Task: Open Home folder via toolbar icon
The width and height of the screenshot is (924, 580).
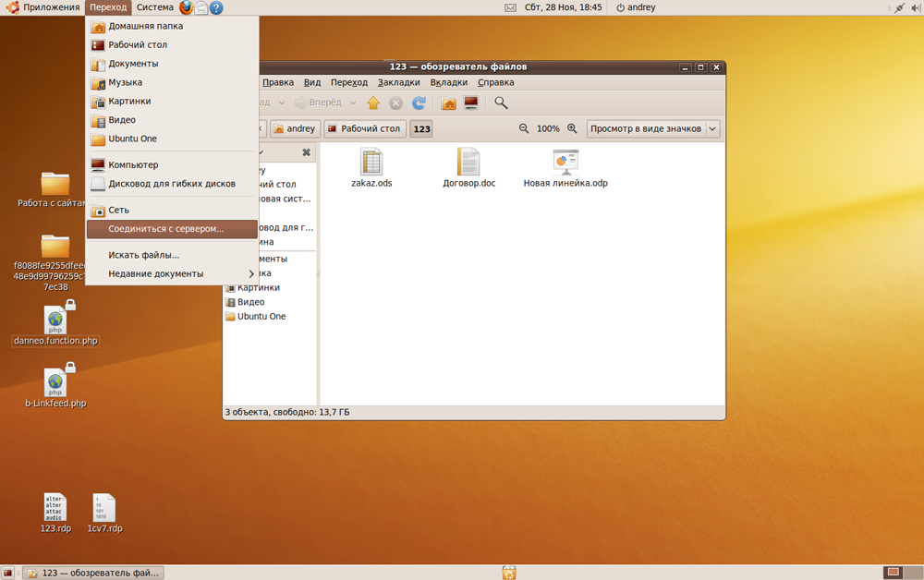Action: pos(448,103)
